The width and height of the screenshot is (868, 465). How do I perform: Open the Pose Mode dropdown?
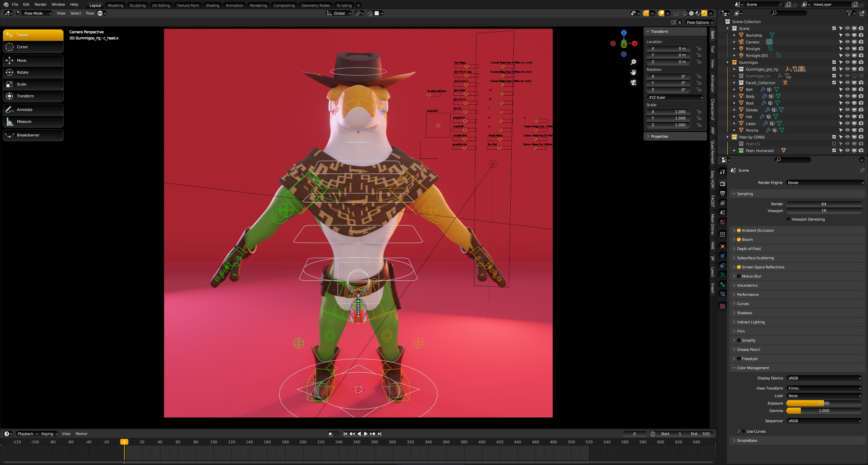pyautogui.click(x=35, y=13)
